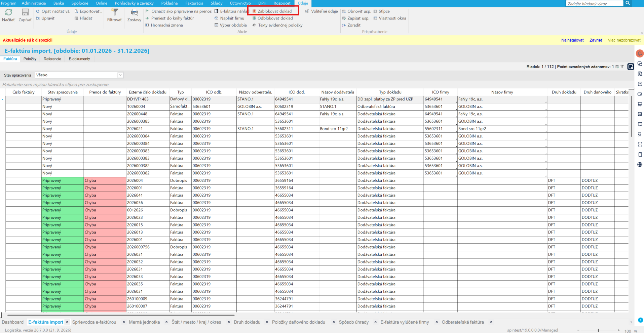
Task: Click Upraviť in the ribbon
Action: click(x=45, y=18)
